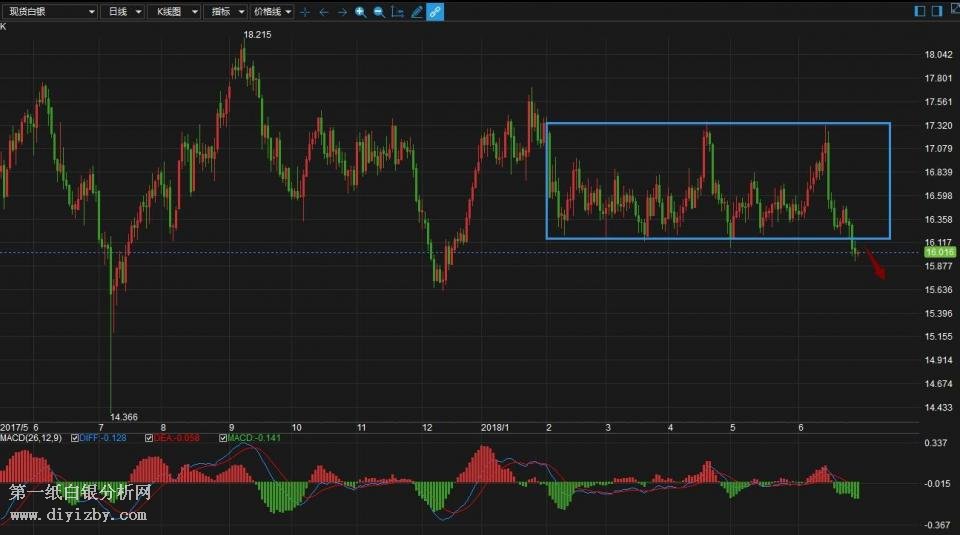Zoom out with the magnifier minus icon
The width and height of the screenshot is (960, 535).
tap(379, 12)
